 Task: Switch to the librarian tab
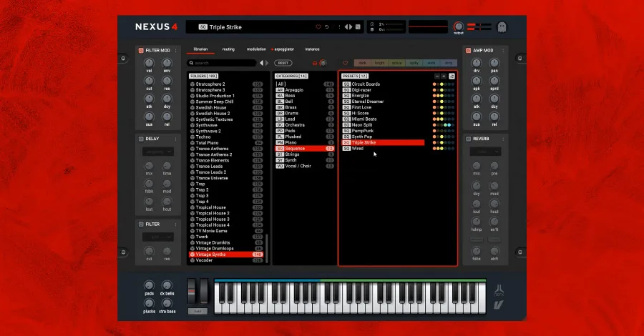[200, 49]
